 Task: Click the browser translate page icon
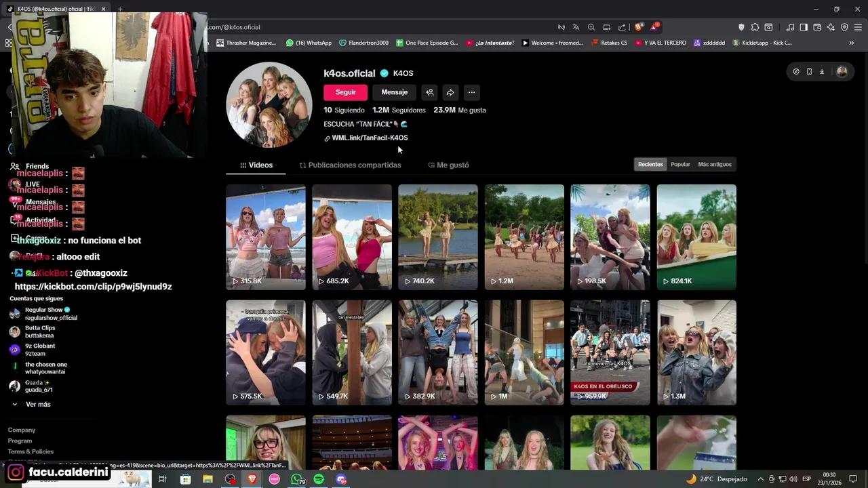pos(576,27)
